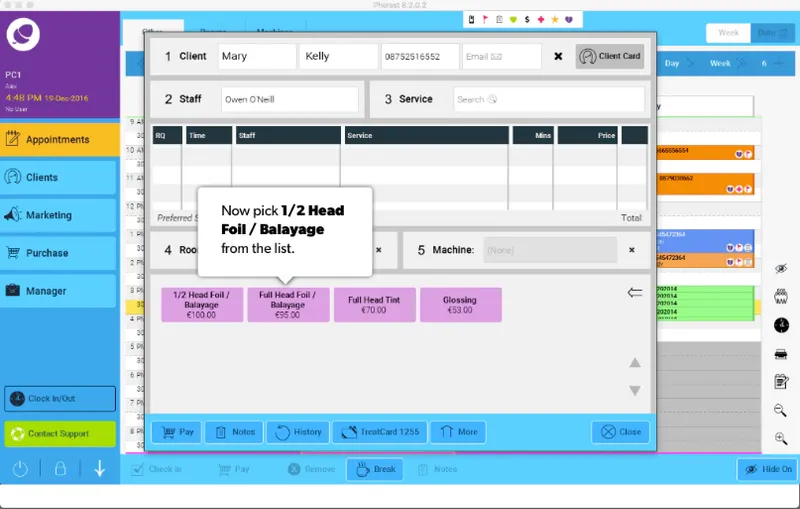Click the Contact Support button
This screenshot has height=509, width=800.
tap(60, 434)
